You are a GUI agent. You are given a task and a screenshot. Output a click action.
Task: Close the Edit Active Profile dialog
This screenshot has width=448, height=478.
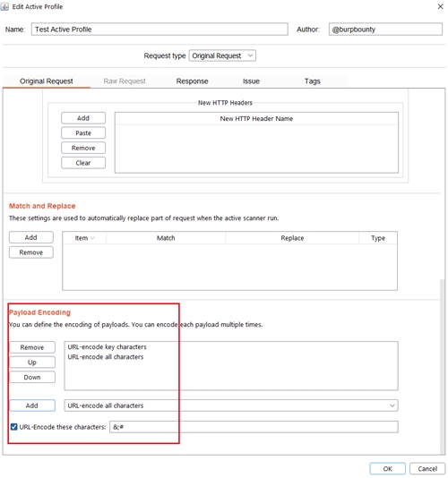tap(440, 6)
